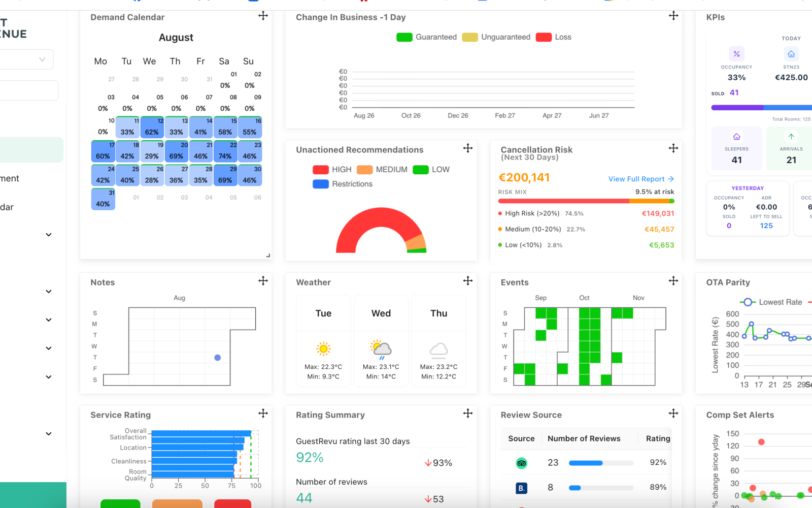
Task: Expand the first sidebar chevron section
Action: pyautogui.click(x=49, y=235)
